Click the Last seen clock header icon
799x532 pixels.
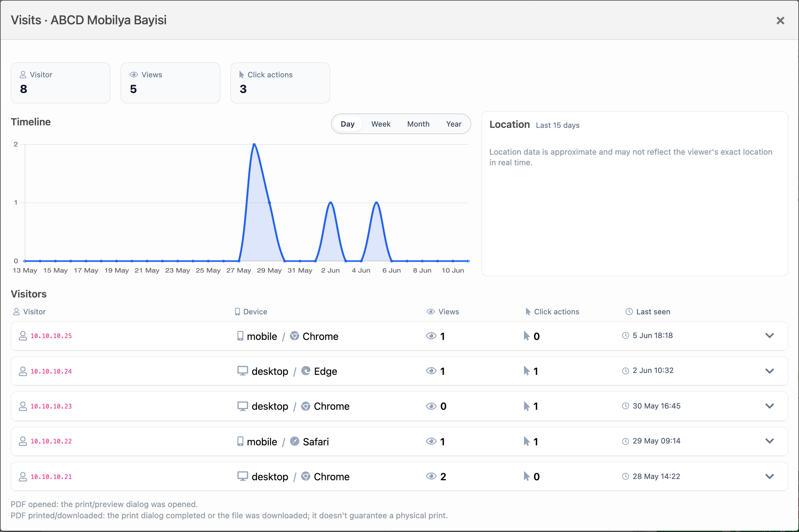pyautogui.click(x=629, y=311)
